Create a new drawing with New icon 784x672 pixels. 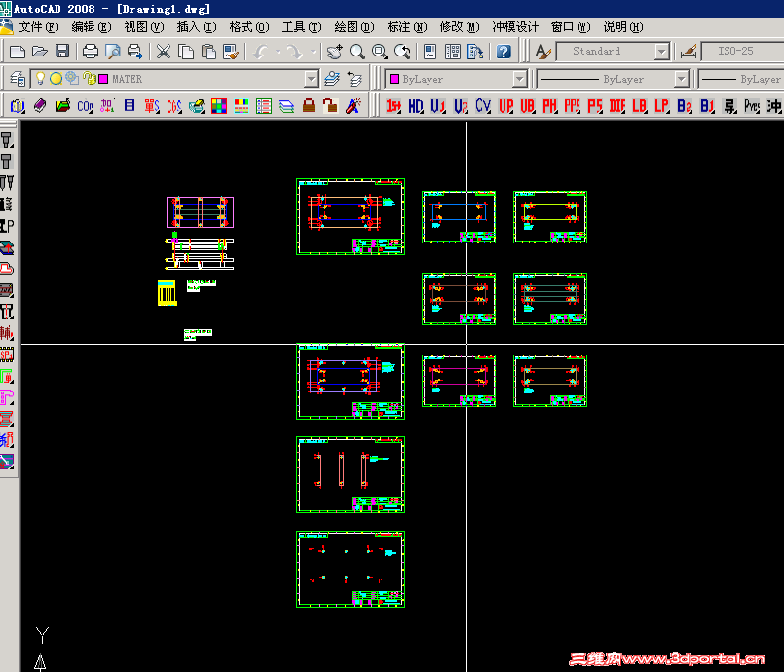click(18, 52)
